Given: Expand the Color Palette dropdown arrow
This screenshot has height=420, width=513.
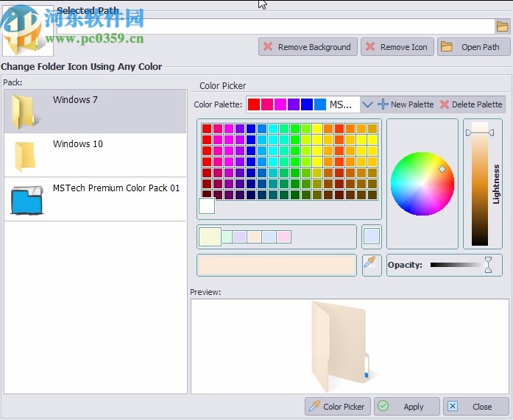Looking at the screenshot, I should tap(367, 104).
